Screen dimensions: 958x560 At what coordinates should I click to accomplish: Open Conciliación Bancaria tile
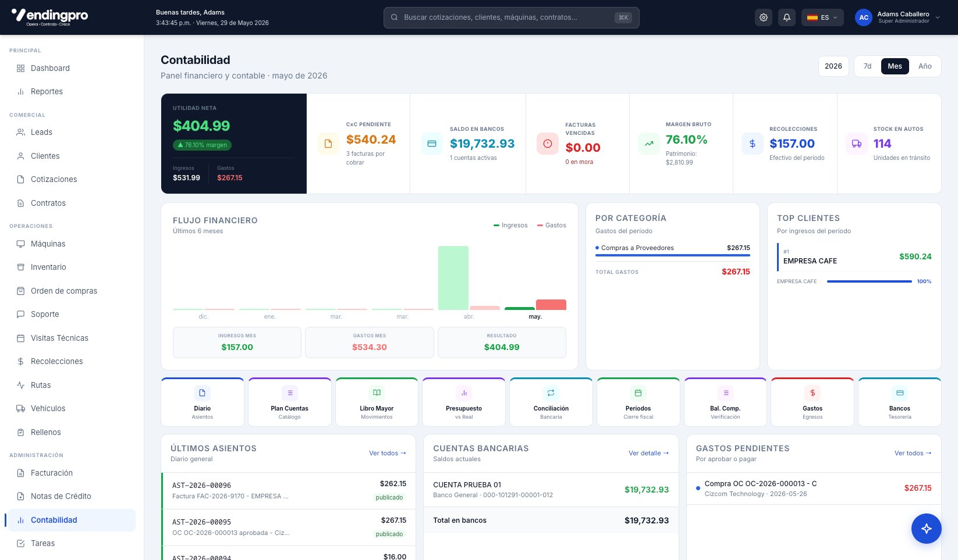pos(551,402)
